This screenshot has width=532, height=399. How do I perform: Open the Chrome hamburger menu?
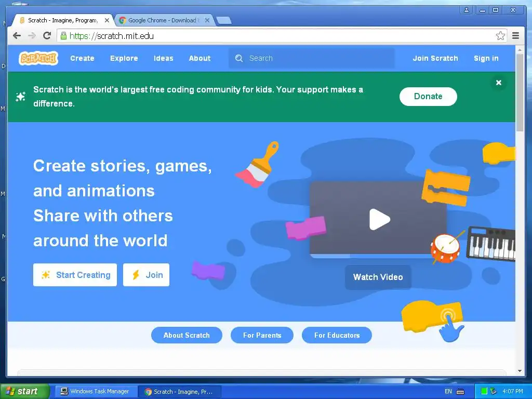tap(515, 36)
